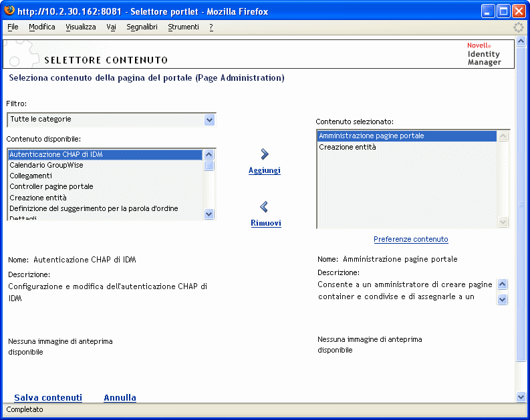Select Controller pagine portale in the available list
The height and width of the screenshot is (420, 530).
pos(106,187)
